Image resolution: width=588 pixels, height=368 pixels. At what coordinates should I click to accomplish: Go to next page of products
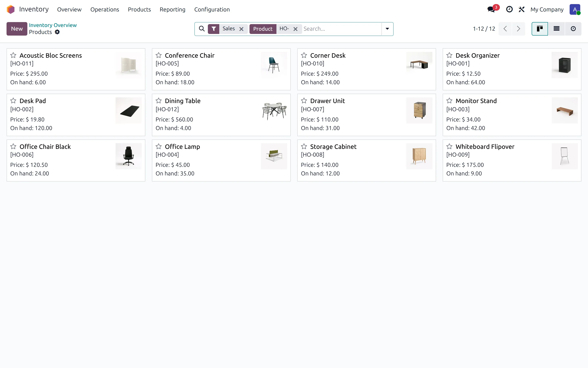tap(519, 29)
